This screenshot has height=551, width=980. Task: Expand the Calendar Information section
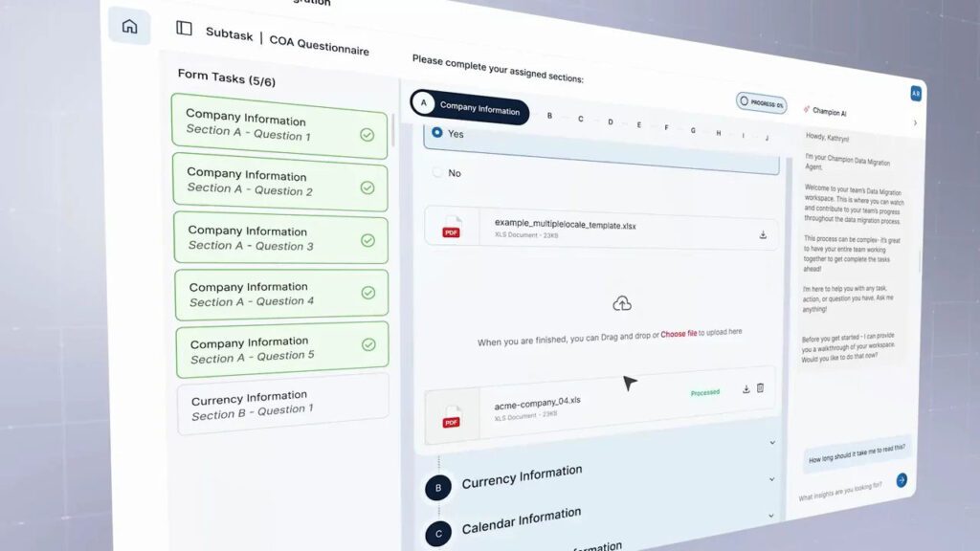tap(771, 516)
